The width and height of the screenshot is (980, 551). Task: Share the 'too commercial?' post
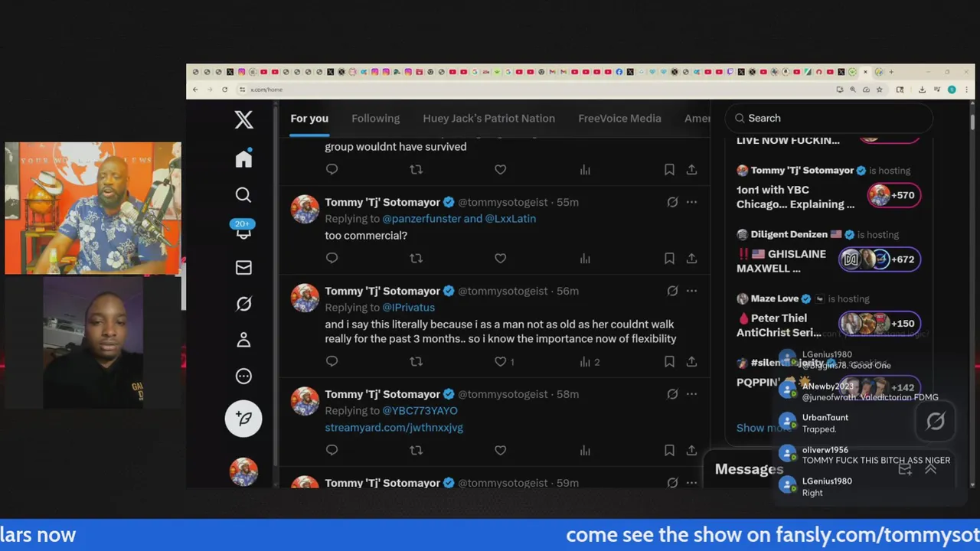(691, 258)
